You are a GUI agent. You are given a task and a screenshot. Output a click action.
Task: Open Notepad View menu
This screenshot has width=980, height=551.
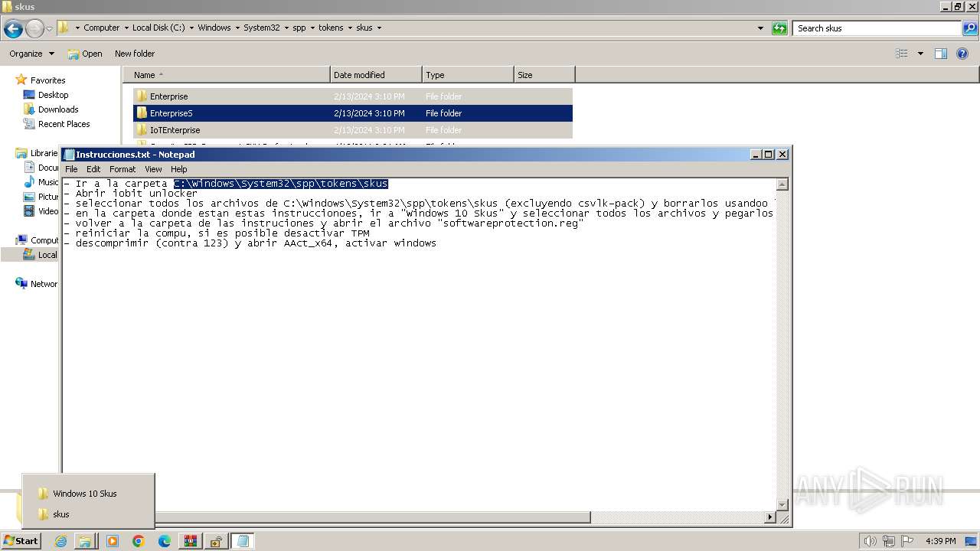click(x=153, y=169)
